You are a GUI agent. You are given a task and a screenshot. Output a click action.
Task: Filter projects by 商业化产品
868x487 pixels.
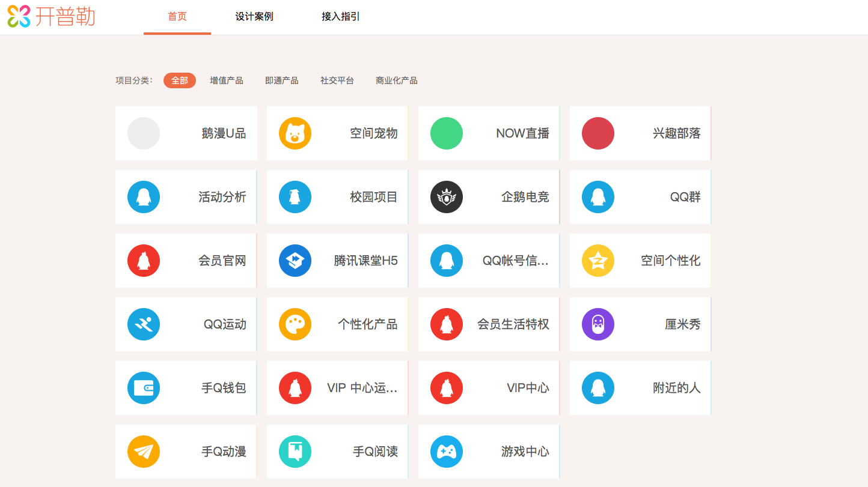click(x=397, y=80)
